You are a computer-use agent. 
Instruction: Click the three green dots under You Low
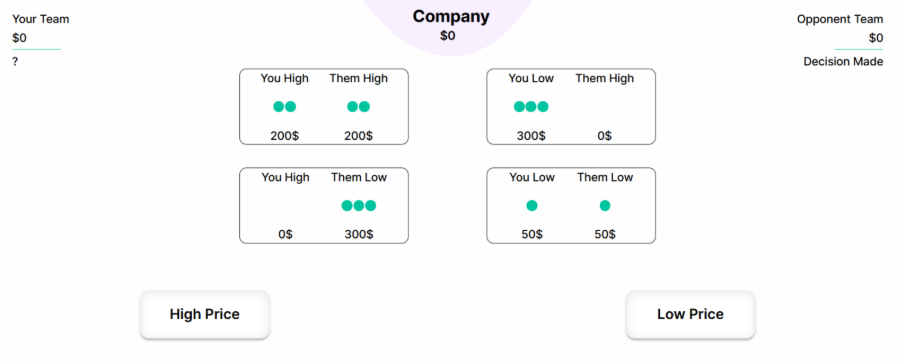point(531,107)
